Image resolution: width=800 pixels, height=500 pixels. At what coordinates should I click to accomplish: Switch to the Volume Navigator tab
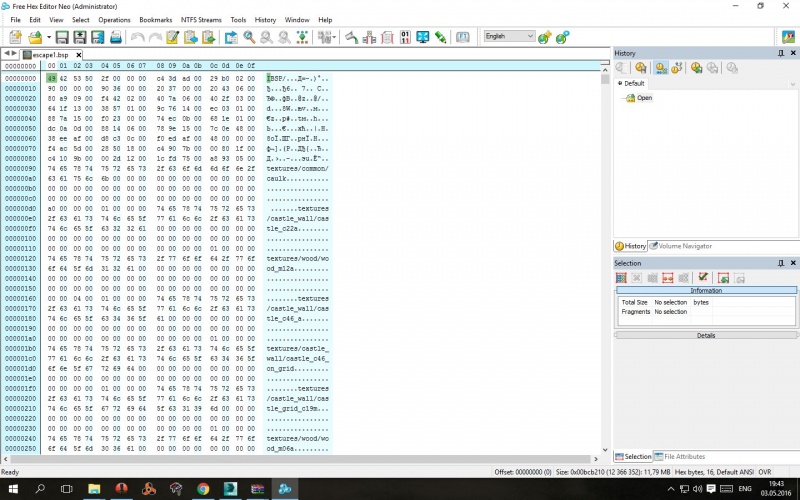(681, 246)
